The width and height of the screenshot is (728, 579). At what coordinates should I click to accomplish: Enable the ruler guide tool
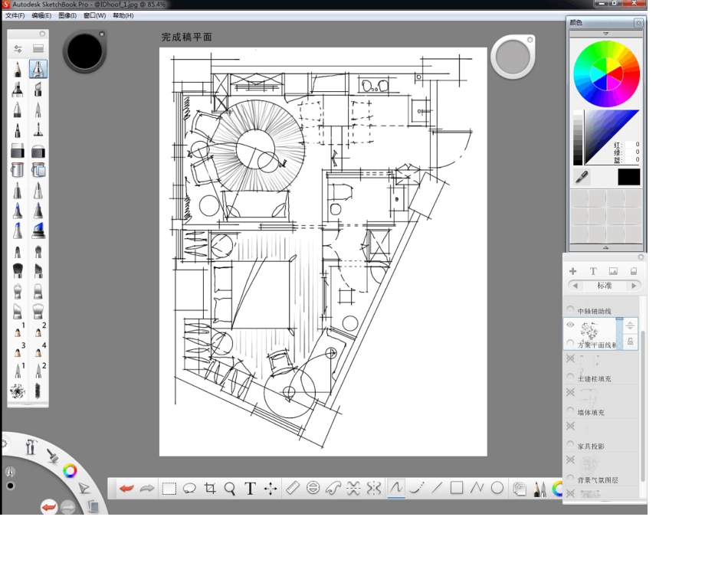click(293, 488)
